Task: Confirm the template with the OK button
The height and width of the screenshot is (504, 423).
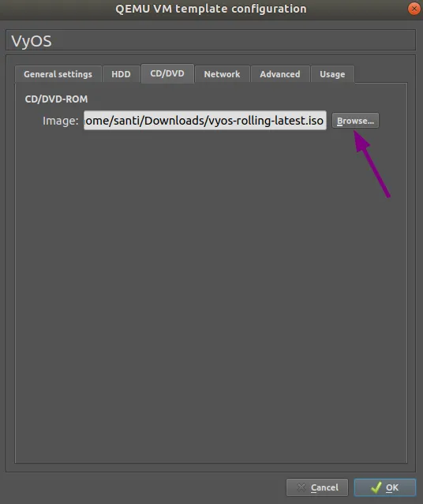Action: pyautogui.click(x=384, y=487)
